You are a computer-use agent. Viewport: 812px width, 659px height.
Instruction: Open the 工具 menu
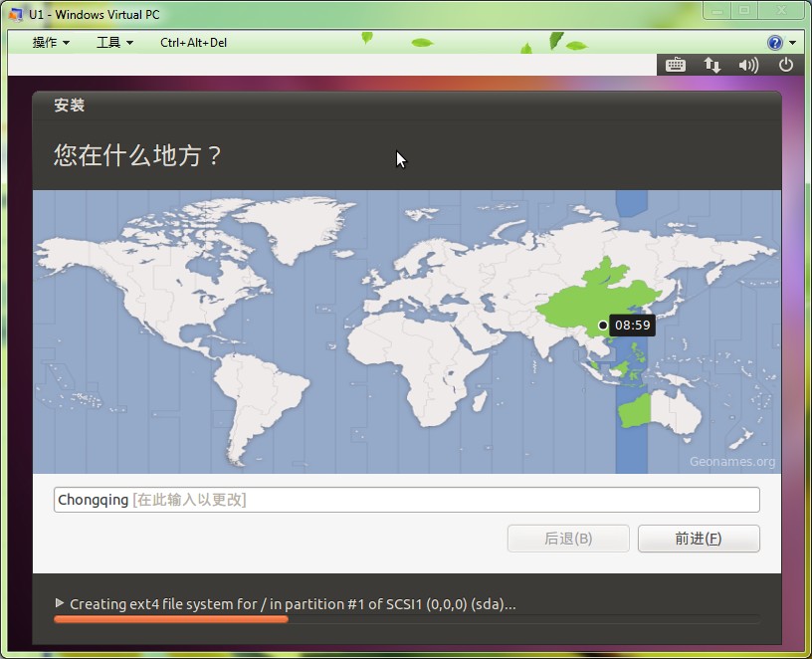tap(115, 43)
